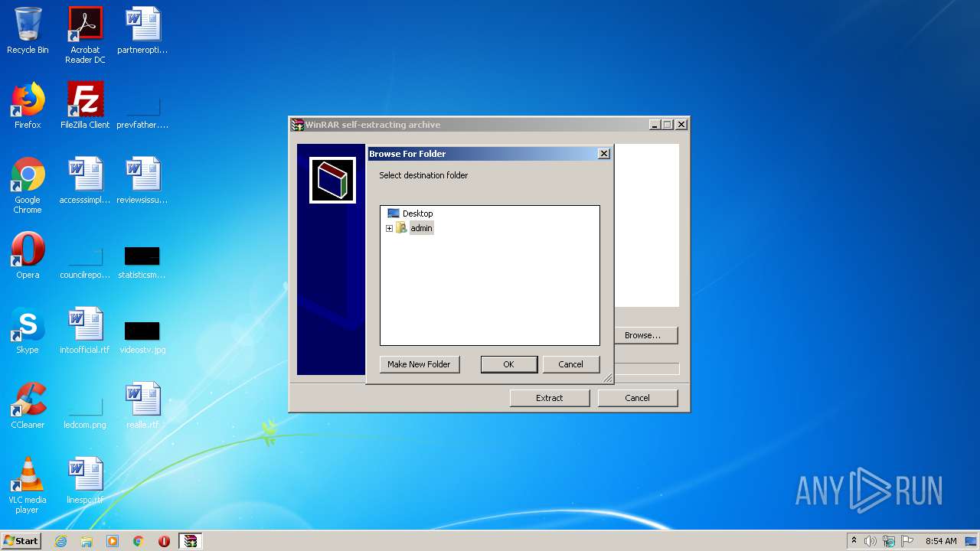Viewport: 980px width, 551px height.
Task: Click the volume speaker tray icon
Action: coord(871,541)
